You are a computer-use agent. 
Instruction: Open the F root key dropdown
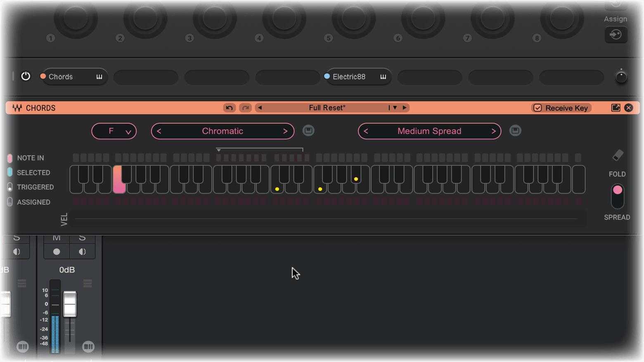pyautogui.click(x=114, y=131)
